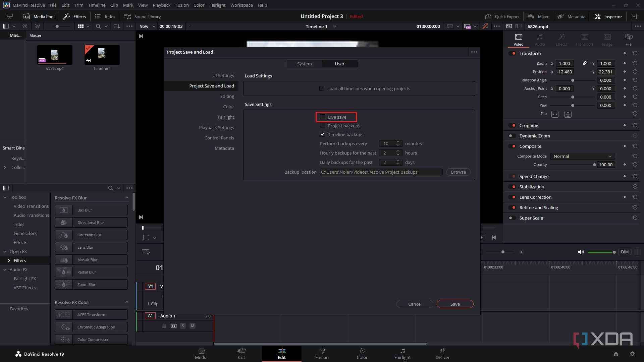Switch to the System settings tab
The height and width of the screenshot is (362, 644).
304,64
